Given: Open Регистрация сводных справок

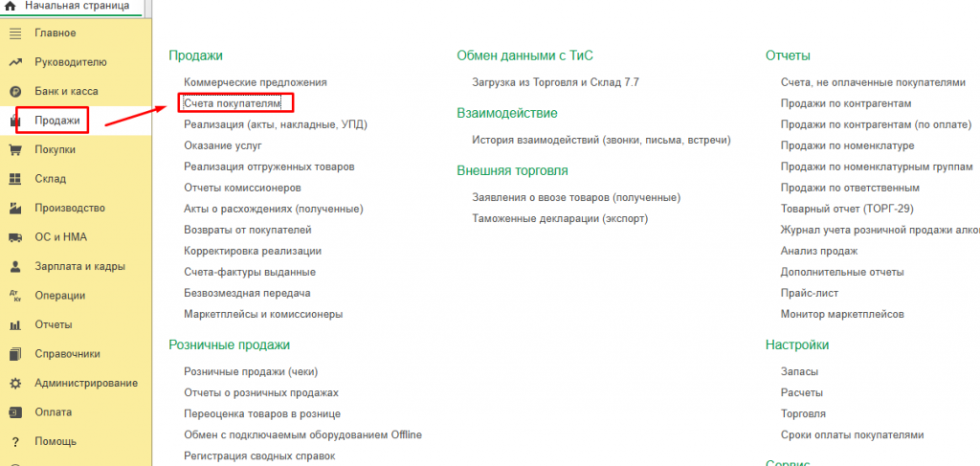Looking at the screenshot, I should coord(260,456).
